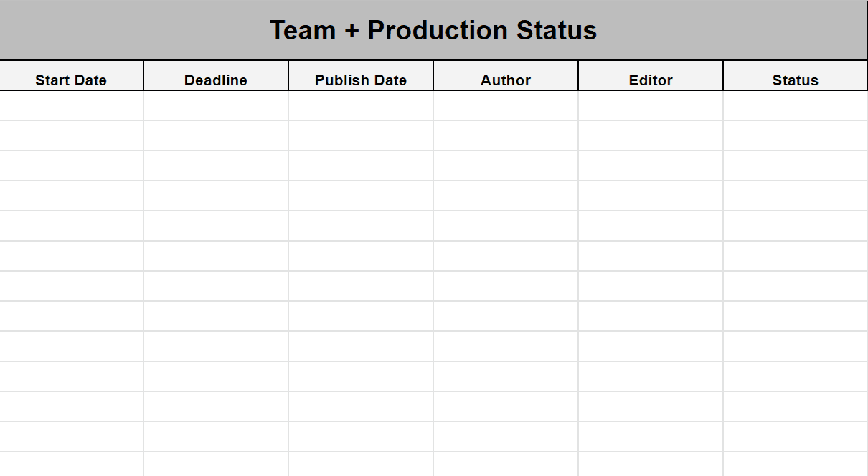Click third empty cell below Editor
Image resolution: width=868 pixels, height=476 pixels.
pyautogui.click(x=651, y=166)
